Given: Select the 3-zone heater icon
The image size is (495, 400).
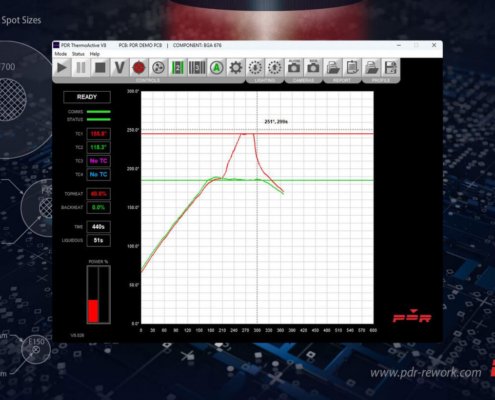Looking at the screenshot, I should coord(197,68).
